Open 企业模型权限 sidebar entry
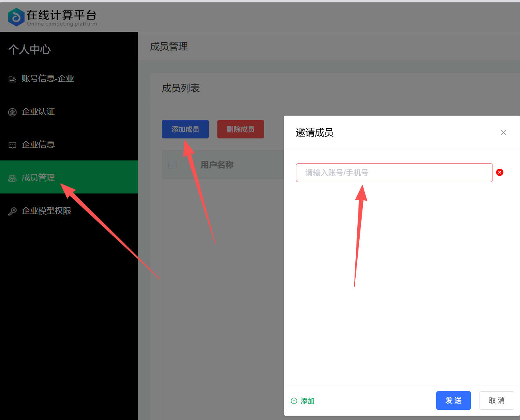 tap(46, 211)
